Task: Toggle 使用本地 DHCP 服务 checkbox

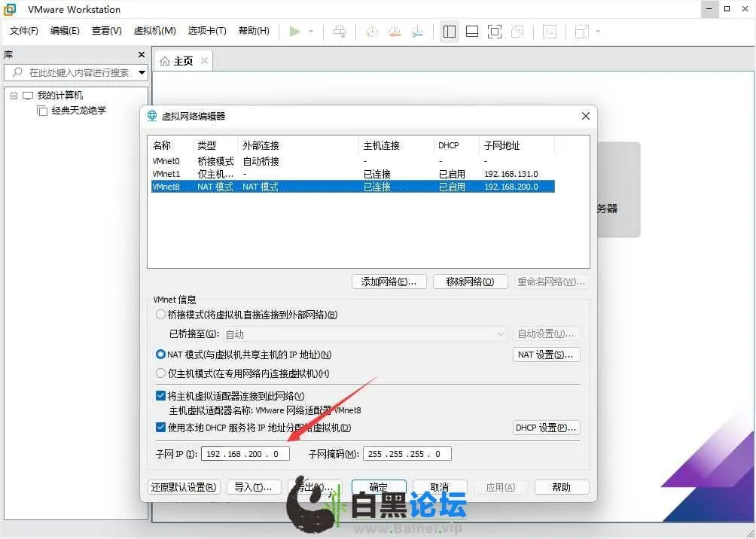Action: coord(161,427)
